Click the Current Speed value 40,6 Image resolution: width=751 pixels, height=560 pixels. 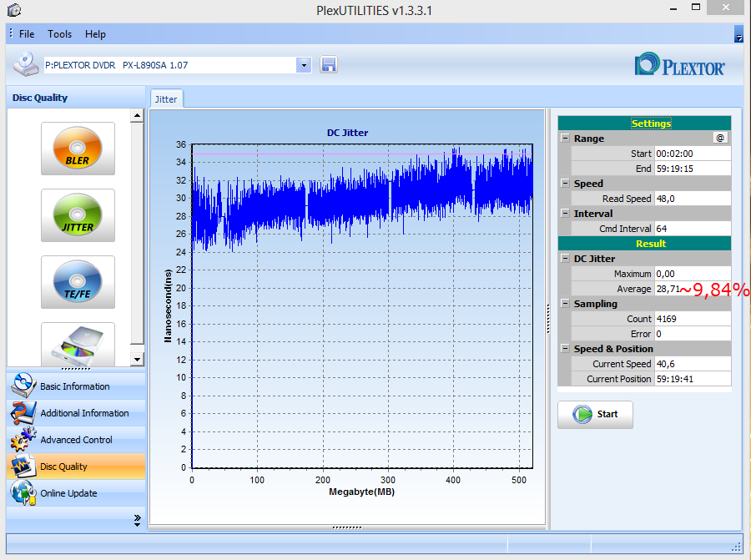tap(693, 364)
